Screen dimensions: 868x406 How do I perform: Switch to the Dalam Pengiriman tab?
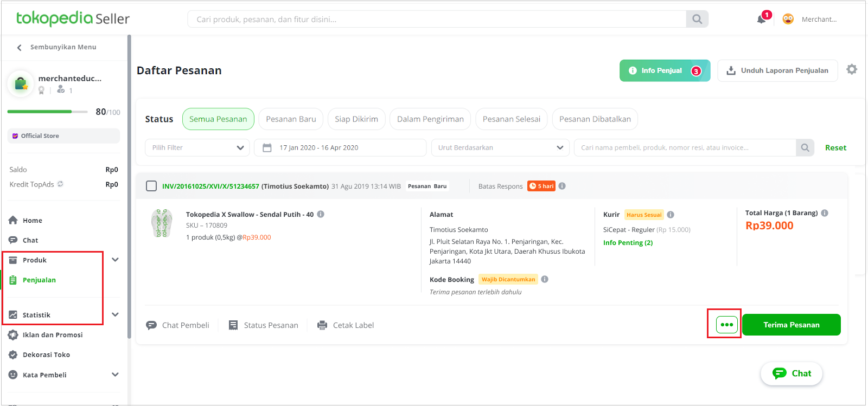click(430, 119)
